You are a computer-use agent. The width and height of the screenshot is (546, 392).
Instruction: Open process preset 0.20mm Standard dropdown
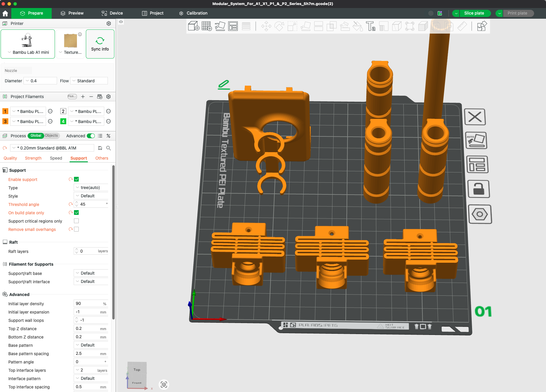52,148
